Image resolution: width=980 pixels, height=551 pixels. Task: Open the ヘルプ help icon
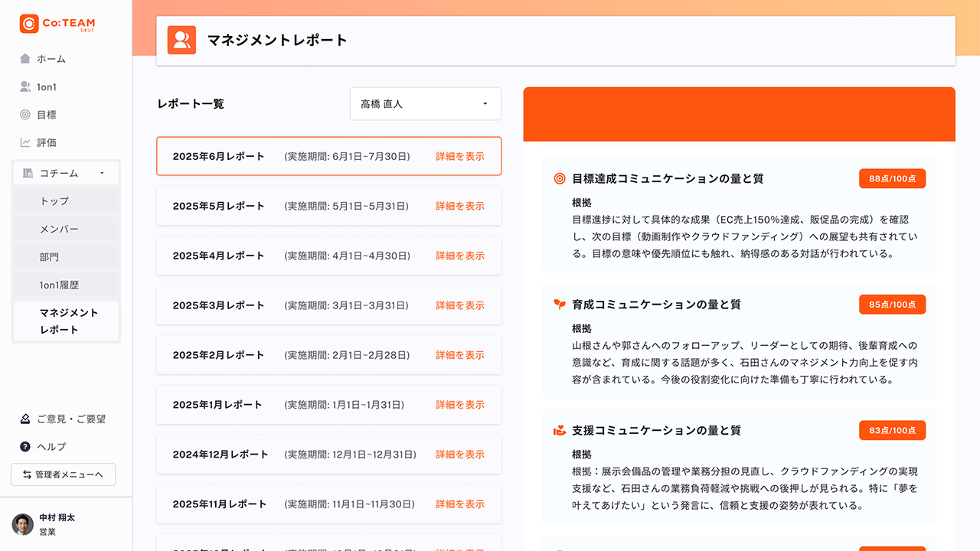(24, 446)
